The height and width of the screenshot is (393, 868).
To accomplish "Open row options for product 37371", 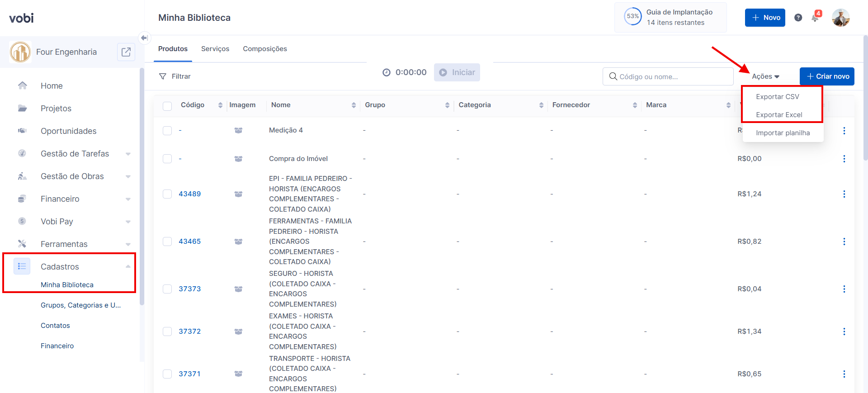I will pos(844,374).
